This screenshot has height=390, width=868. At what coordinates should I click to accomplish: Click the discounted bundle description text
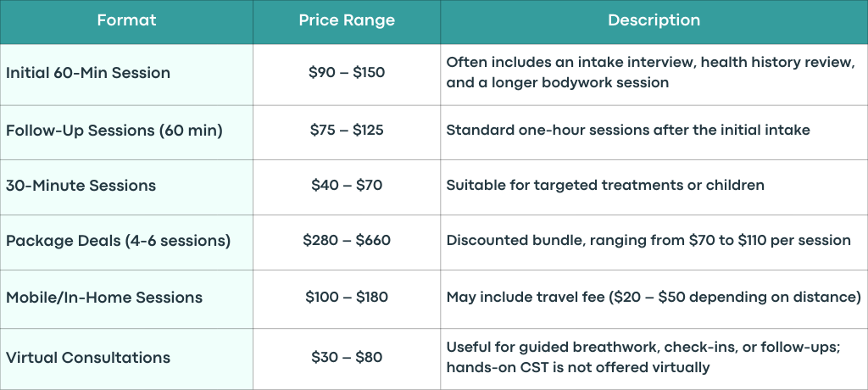click(x=648, y=241)
